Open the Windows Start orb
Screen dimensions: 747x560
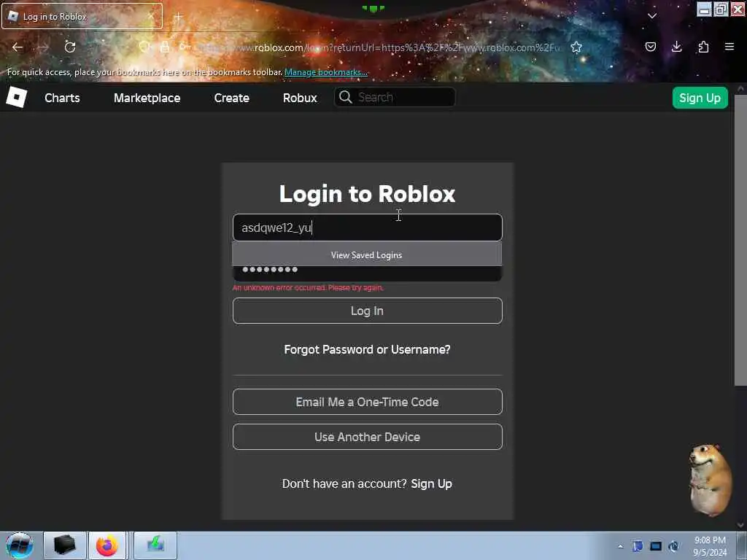point(19,545)
